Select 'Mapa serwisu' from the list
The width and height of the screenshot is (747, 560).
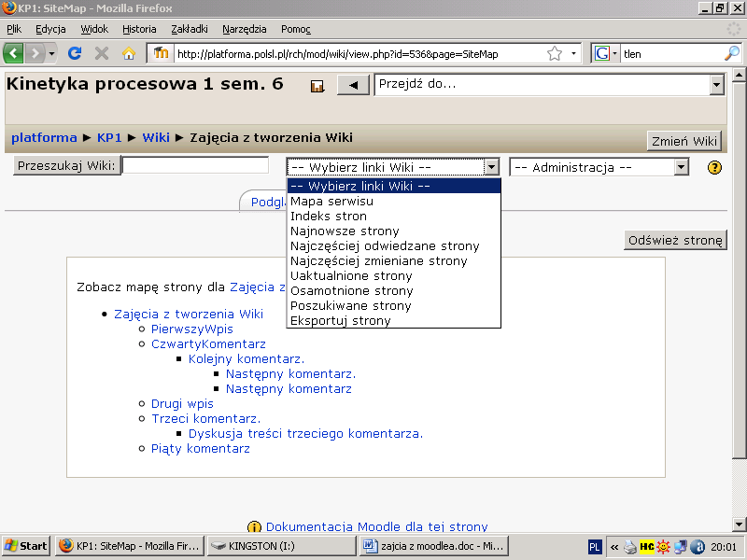click(393, 201)
